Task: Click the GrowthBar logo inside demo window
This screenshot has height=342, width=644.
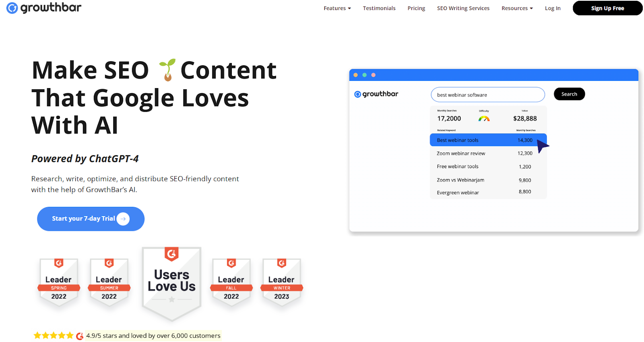Action: pos(376,94)
